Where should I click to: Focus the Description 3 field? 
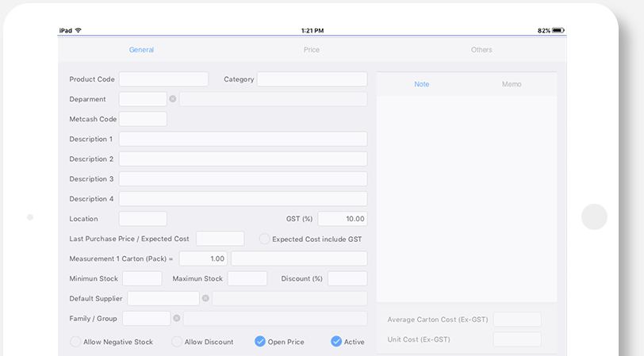(243, 178)
